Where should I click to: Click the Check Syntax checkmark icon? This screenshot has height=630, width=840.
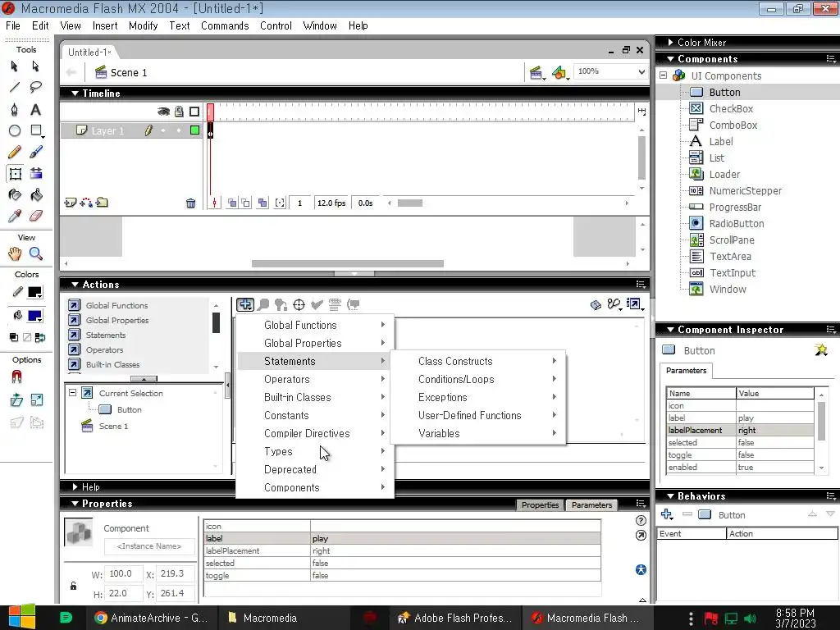click(x=317, y=305)
